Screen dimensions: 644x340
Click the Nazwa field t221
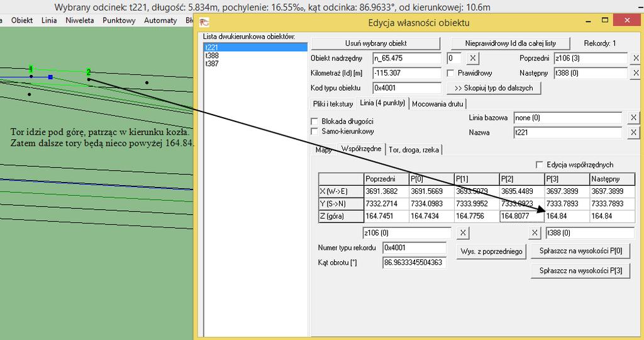pyautogui.click(x=568, y=133)
